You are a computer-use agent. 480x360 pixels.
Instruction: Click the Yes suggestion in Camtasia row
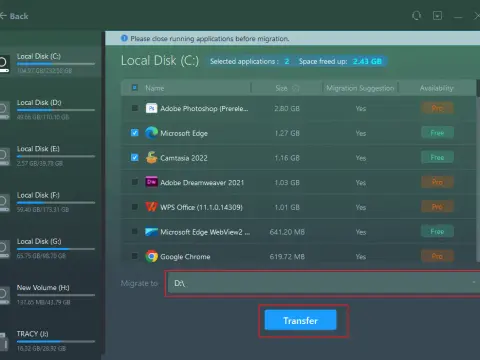click(x=361, y=158)
